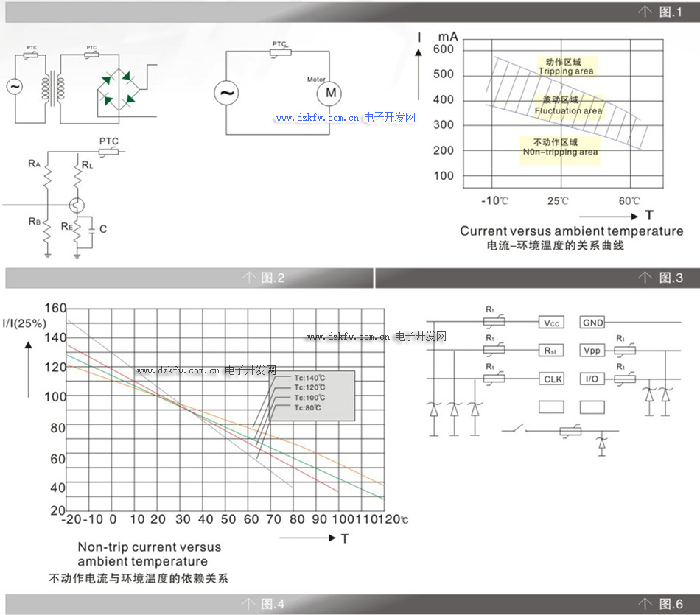This screenshot has width=700, height=615.
Task: Select the Motor M circle symbol
Action: point(330,93)
